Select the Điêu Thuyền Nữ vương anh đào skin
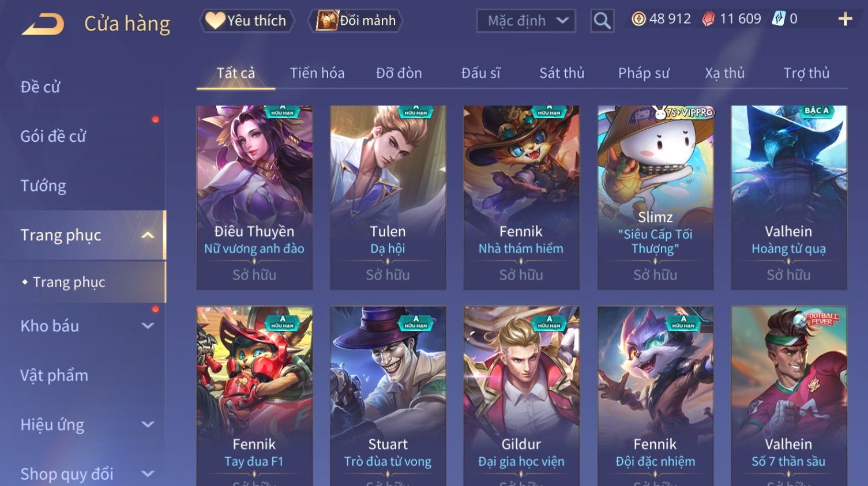Viewport: 868px width, 486px height. [254, 197]
